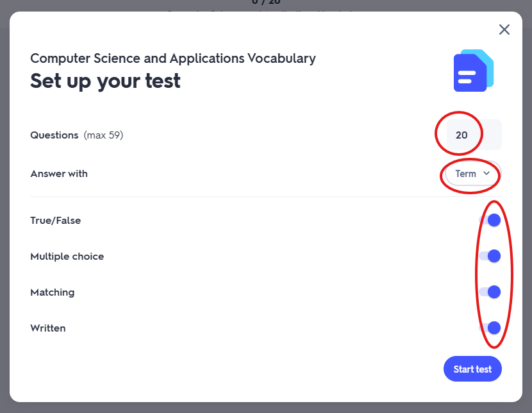The height and width of the screenshot is (413, 532).
Task: Turn off the Multiple choice switch
Action: click(490, 257)
